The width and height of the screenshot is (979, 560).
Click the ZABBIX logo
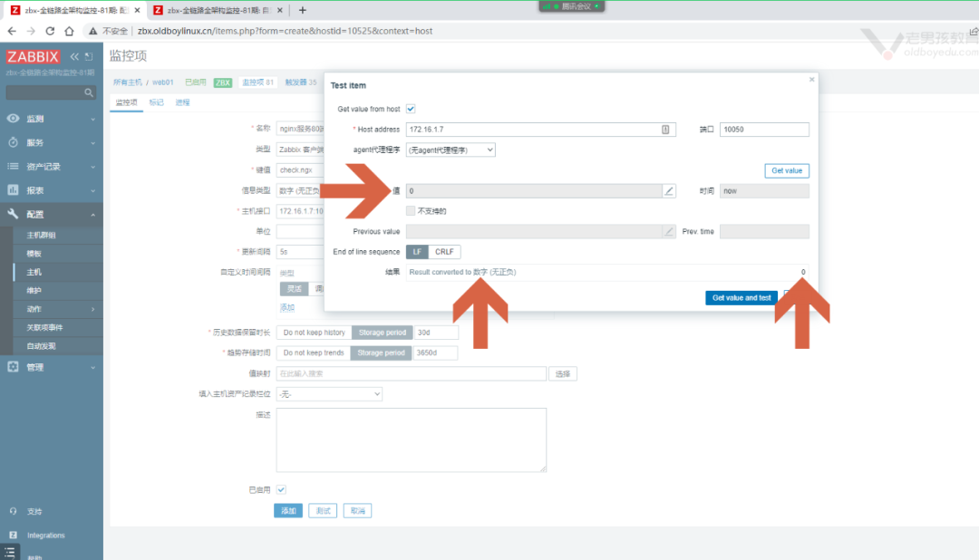33,57
